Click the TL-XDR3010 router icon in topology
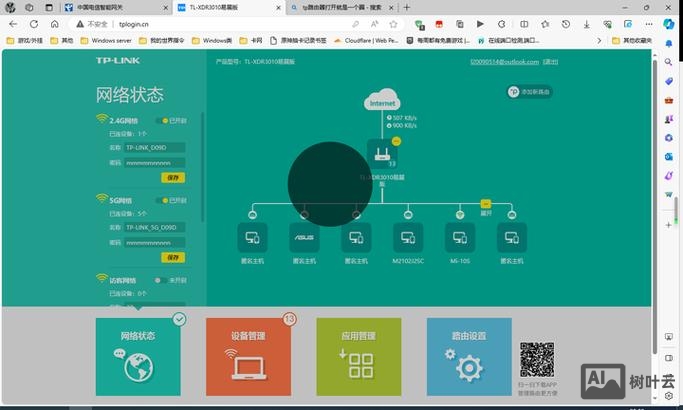The height and width of the screenshot is (410, 683). [380, 153]
